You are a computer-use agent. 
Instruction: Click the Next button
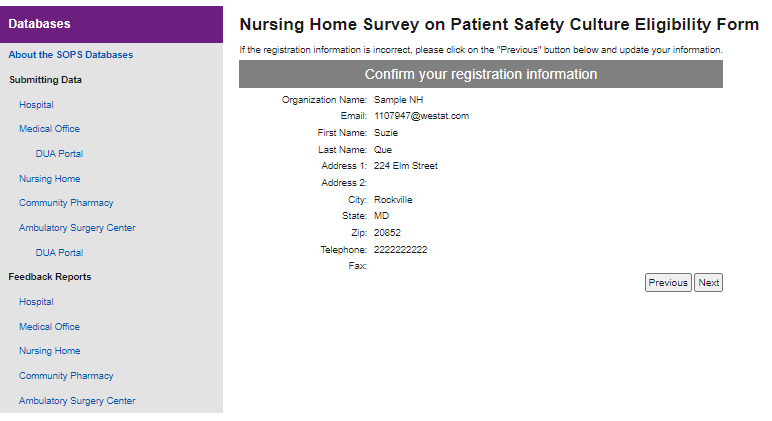[x=708, y=283]
